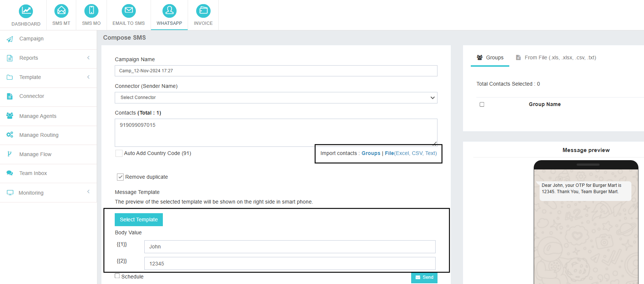Enable Auto Add Country Code checkbox
Viewport: 644px width, 284px height.
coord(119,153)
